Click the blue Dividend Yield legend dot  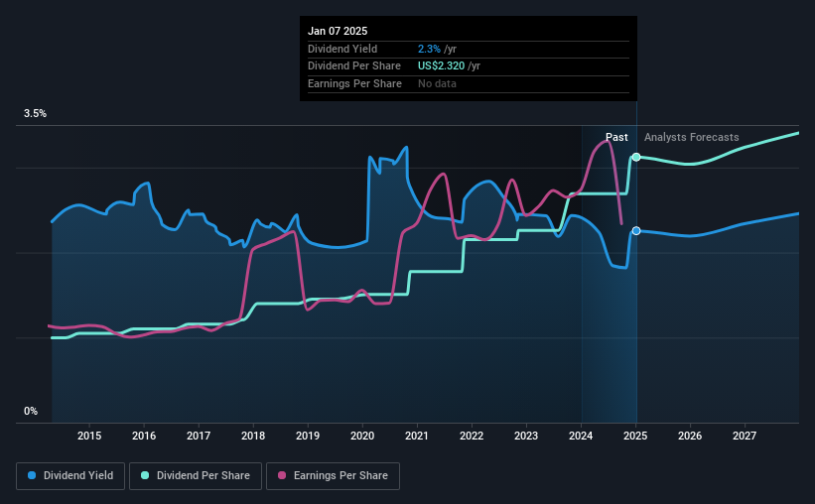(x=32, y=475)
